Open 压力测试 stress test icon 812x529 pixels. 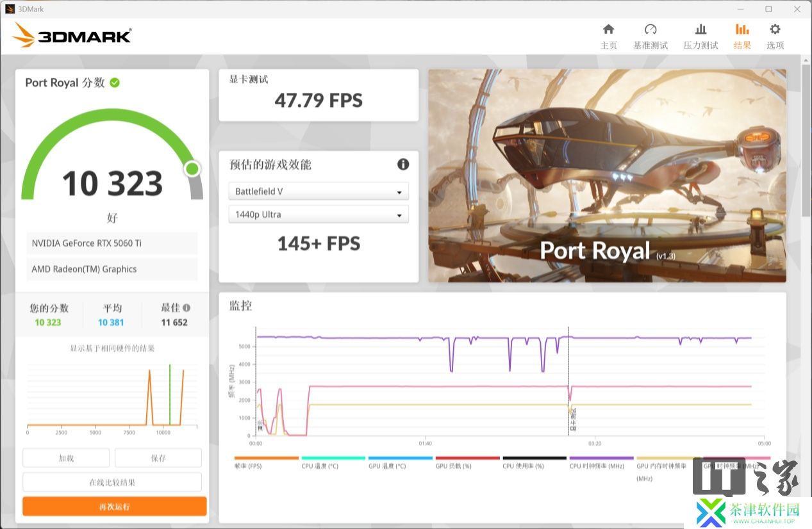pos(701,29)
